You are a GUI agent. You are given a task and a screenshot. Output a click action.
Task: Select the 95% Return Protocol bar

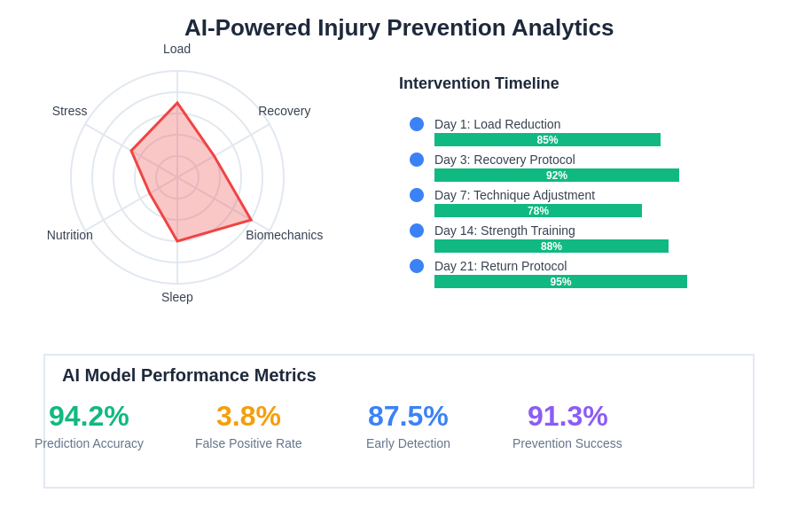tap(560, 282)
